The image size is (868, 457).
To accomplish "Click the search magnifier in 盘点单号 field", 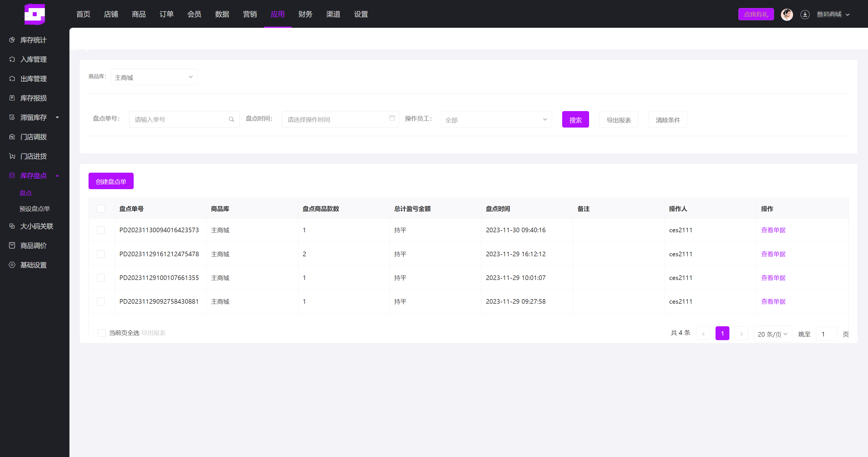I will pos(231,119).
